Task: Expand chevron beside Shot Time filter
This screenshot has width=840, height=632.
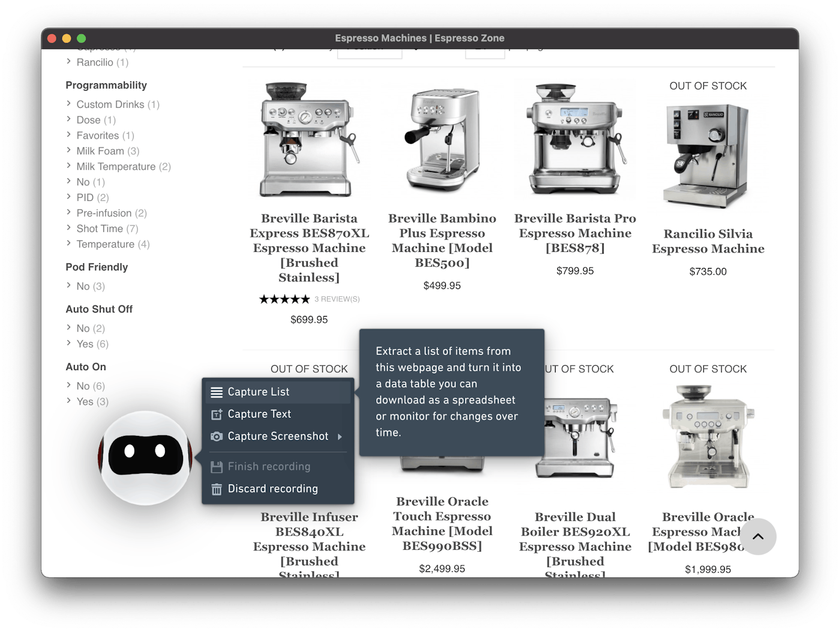Action: click(69, 228)
